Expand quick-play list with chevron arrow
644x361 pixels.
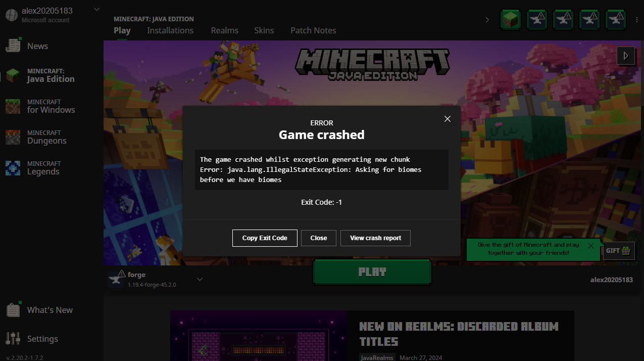487,20
